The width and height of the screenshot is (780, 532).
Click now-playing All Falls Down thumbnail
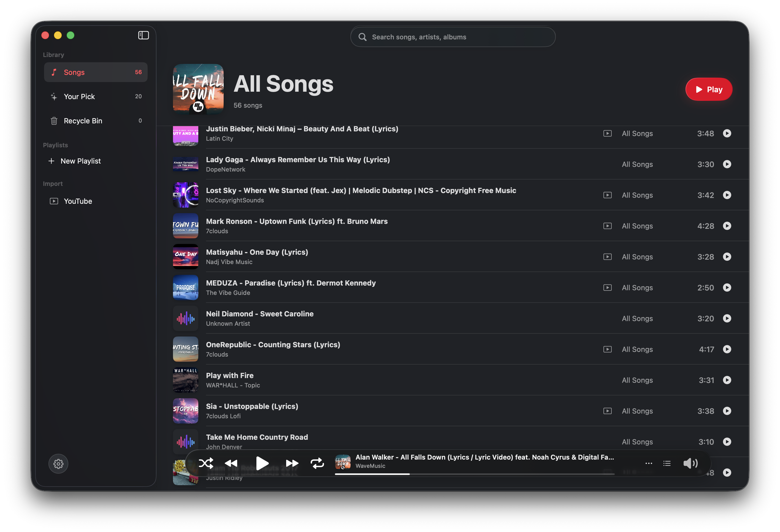pos(343,463)
